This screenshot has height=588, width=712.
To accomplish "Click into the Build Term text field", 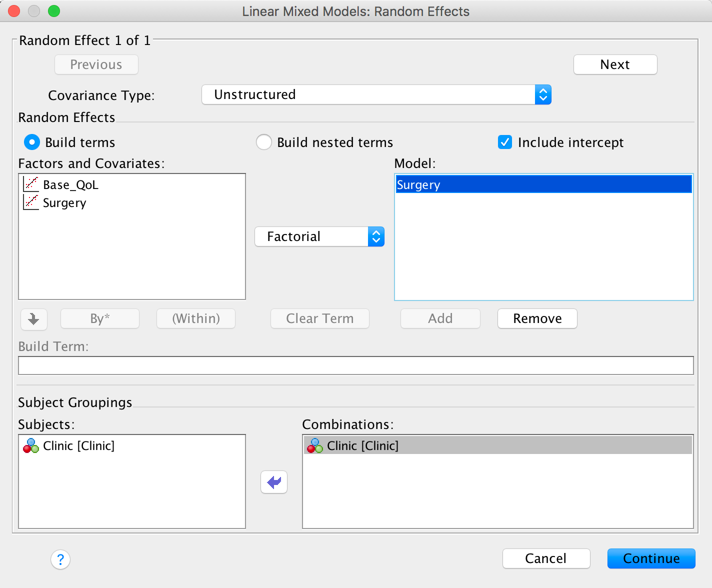I will 355,365.
